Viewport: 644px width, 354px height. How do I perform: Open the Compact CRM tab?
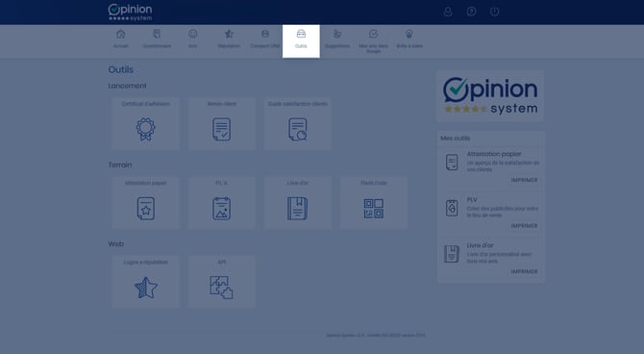(265, 39)
